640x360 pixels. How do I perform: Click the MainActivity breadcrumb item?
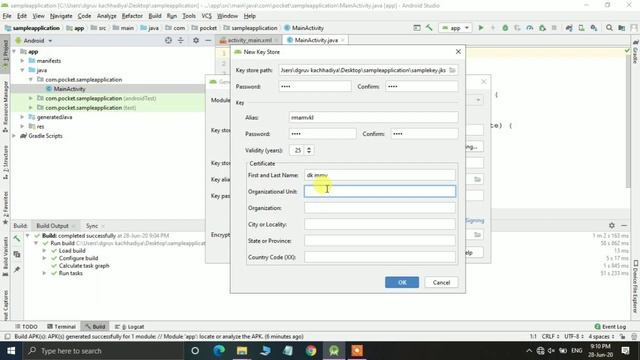pyautogui.click(x=304, y=28)
